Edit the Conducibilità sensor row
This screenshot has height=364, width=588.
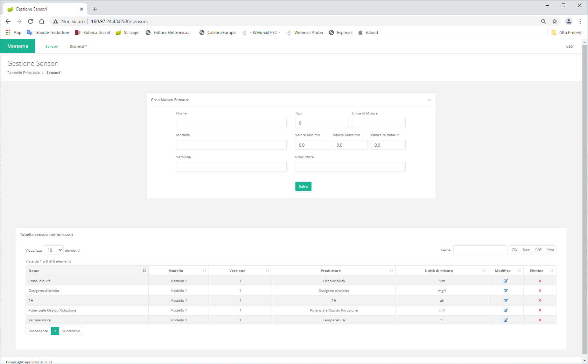[x=506, y=281]
